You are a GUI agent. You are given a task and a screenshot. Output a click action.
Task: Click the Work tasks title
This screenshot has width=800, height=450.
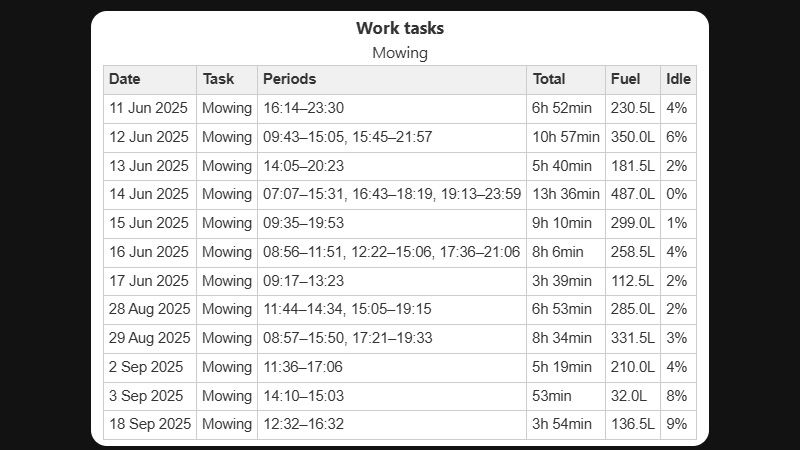pos(400,29)
